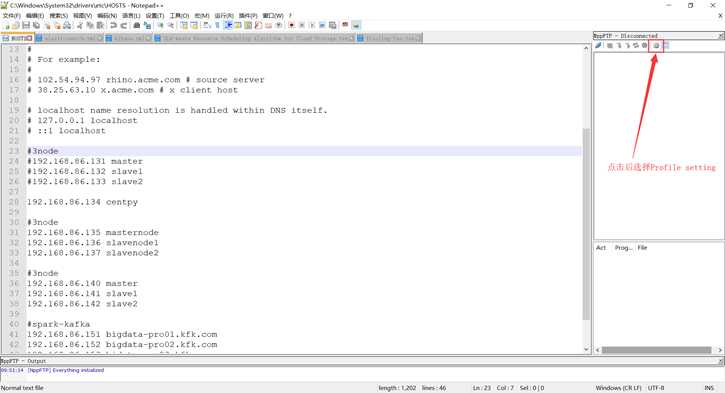Click the Show NppFTP Window toolbar icon
This screenshot has height=393, width=725.
click(356, 25)
